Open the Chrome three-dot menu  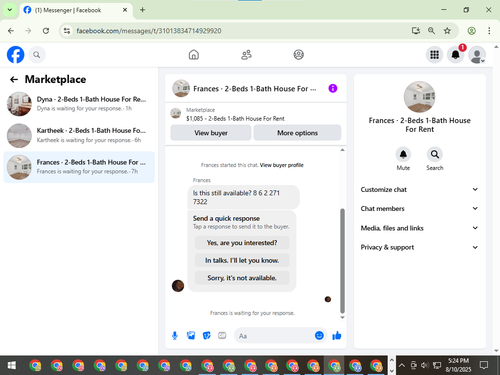[489, 31]
